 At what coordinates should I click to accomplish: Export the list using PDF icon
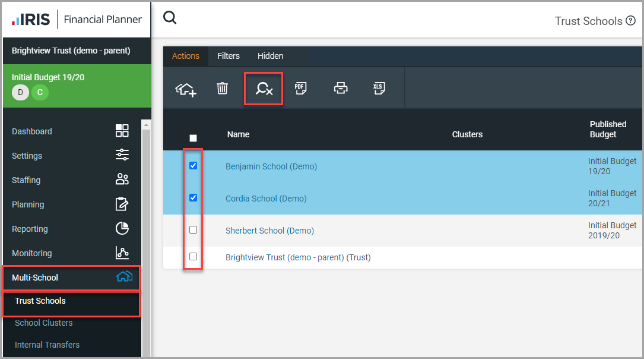pos(300,89)
